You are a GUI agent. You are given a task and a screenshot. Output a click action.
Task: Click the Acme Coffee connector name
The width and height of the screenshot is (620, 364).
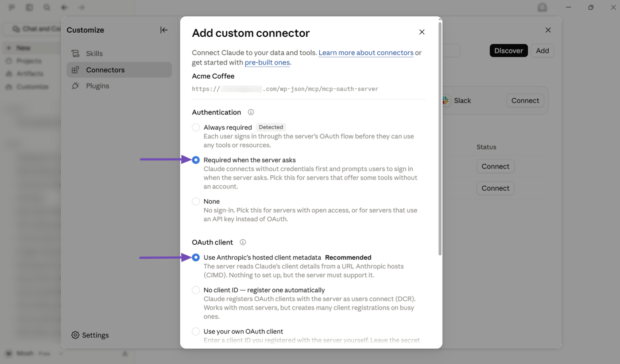point(213,76)
